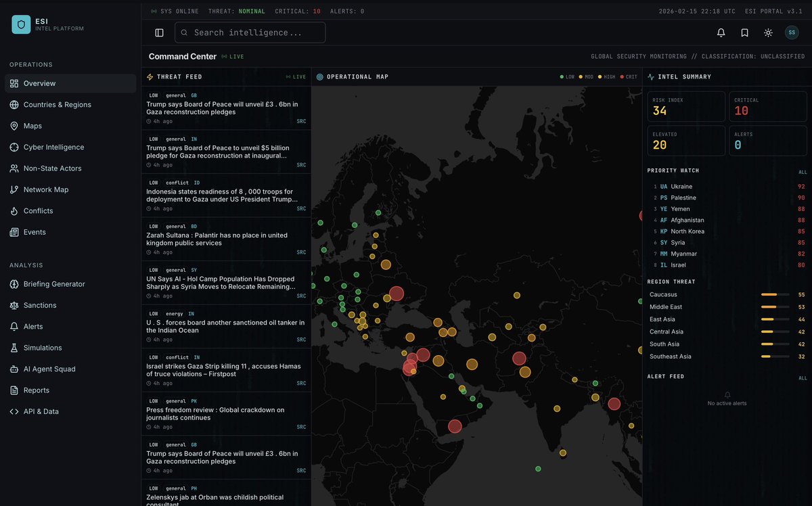The image size is (812, 506).
Task: Click the Briefing Generator icon
Action: point(14,284)
